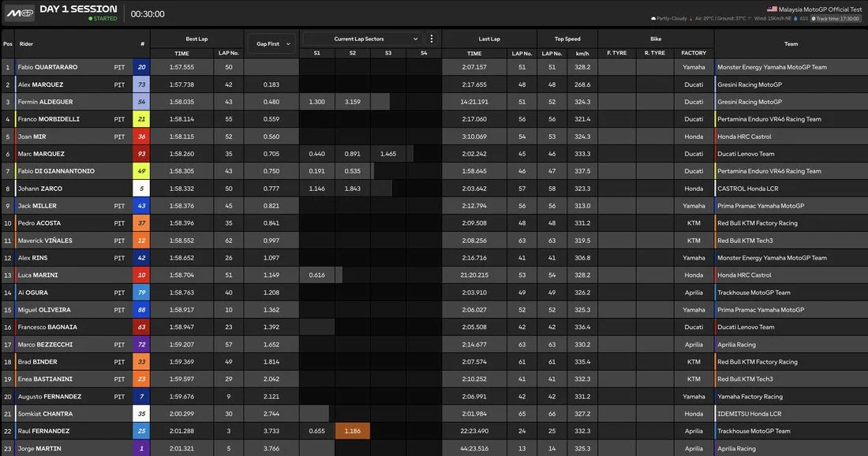Click top speed value 337.5
Screen dimensions: 868x456
pos(582,171)
